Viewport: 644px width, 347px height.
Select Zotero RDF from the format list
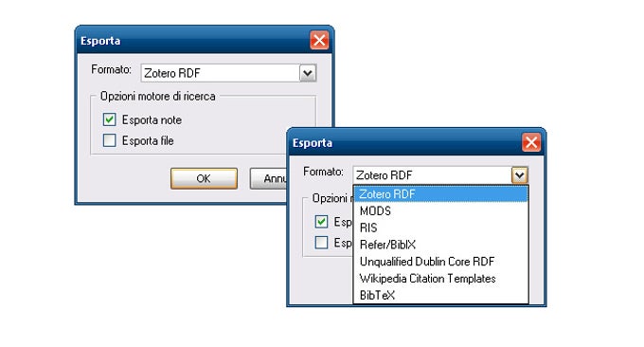(440, 194)
